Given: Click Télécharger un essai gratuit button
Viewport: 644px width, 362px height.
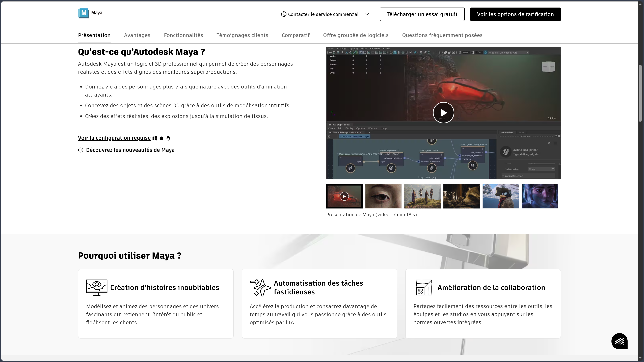Looking at the screenshot, I should (x=422, y=14).
